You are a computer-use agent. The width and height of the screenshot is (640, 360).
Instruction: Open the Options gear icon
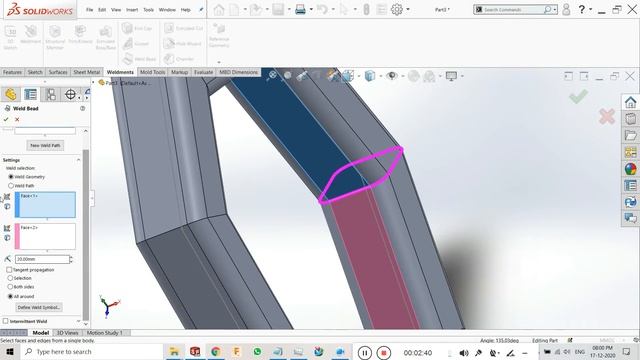(397, 9)
